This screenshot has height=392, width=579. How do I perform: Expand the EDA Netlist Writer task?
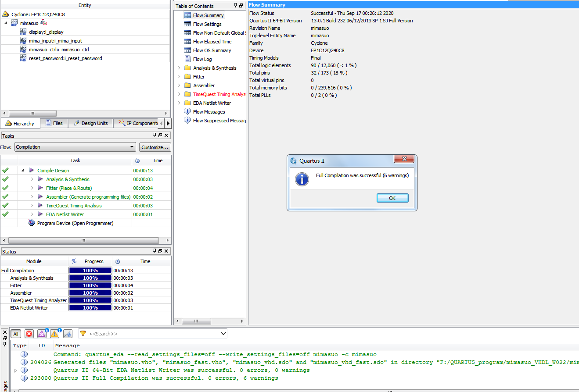click(x=32, y=214)
